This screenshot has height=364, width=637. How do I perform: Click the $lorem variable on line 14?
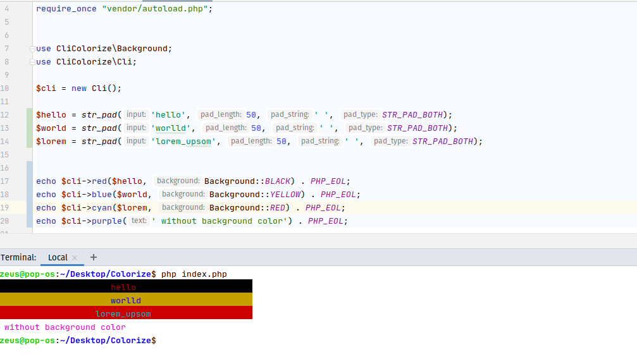tap(51, 141)
